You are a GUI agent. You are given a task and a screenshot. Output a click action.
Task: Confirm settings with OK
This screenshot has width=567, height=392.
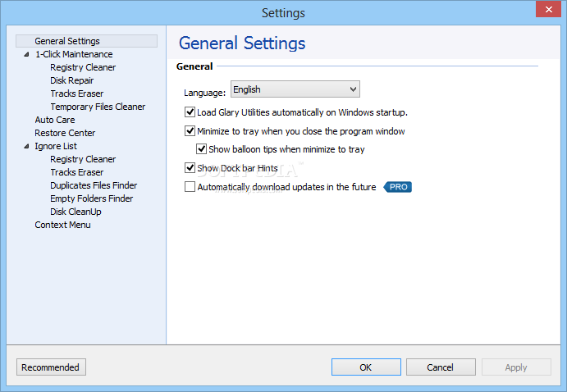coord(366,367)
